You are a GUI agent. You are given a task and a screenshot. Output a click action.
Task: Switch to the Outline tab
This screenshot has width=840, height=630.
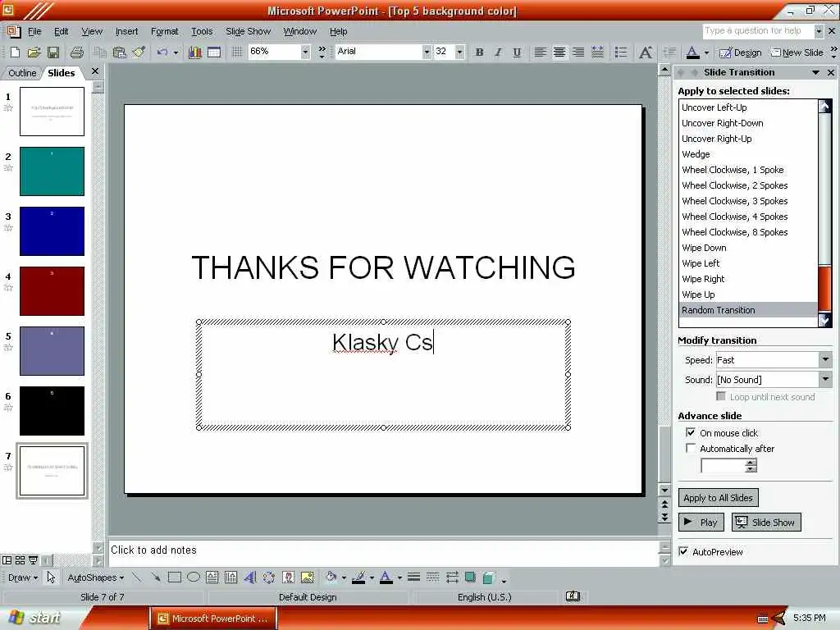point(22,73)
